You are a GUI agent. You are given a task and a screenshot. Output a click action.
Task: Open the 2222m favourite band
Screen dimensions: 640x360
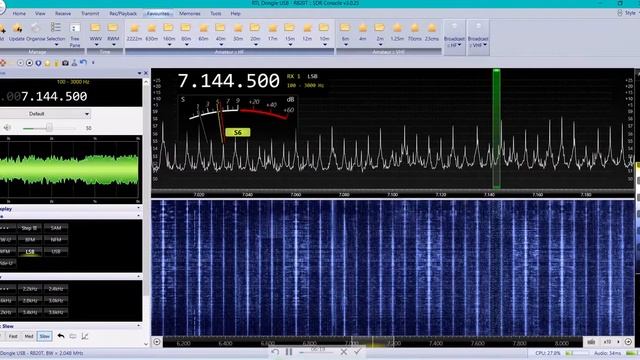[134, 32]
